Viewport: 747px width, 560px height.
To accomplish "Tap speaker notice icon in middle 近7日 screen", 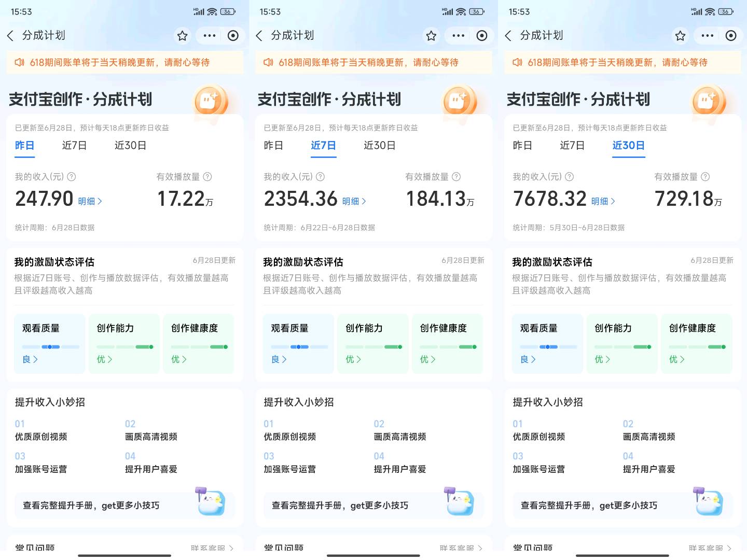I will [x=268, y=62].
